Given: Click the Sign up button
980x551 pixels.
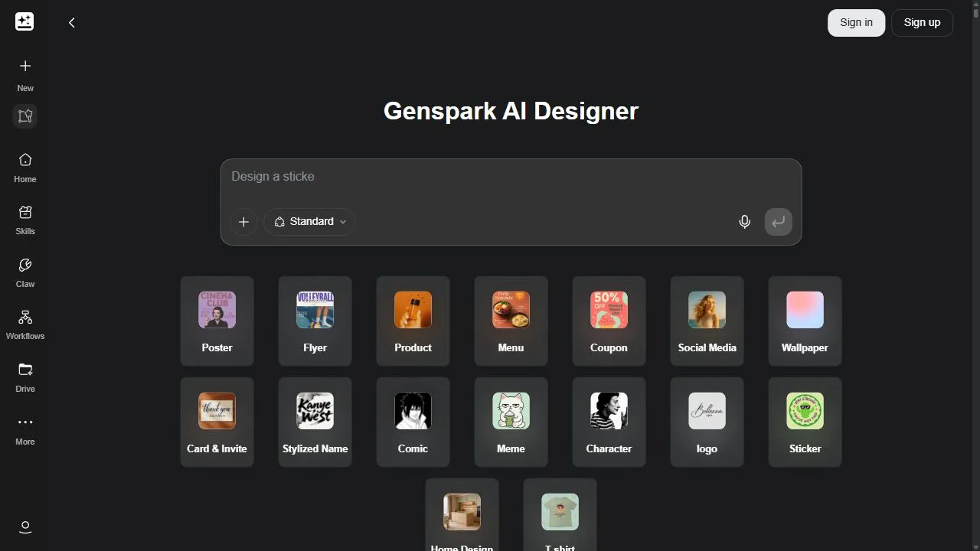Looking at the screenshot, I should coord(922,23).
